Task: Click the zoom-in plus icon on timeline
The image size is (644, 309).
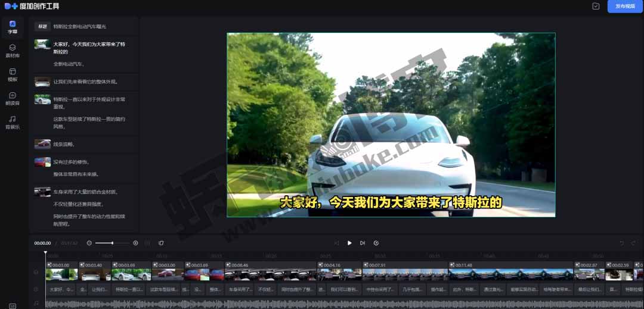Action: pos(135,243)
